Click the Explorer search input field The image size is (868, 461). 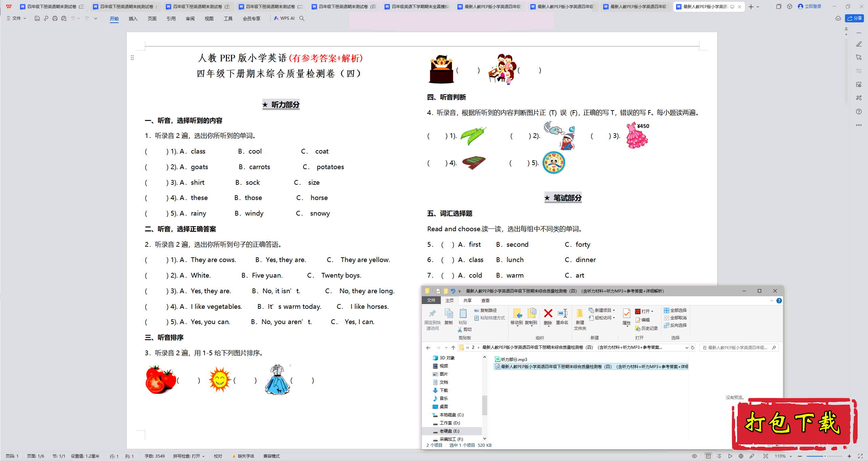point(738,347)
